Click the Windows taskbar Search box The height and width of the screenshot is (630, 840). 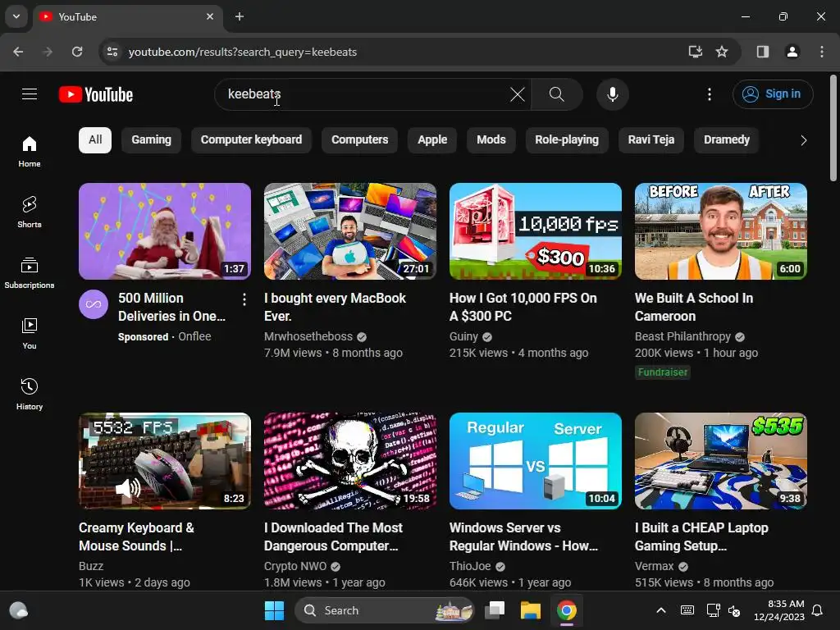click(385, 610)
